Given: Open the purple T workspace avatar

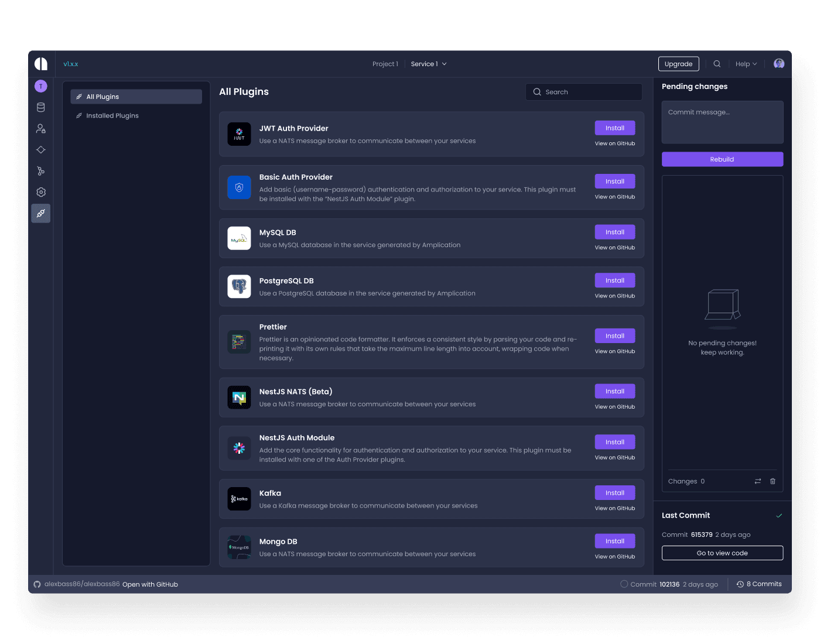Looking at the screenshot, I should click(x=41, y=86).
